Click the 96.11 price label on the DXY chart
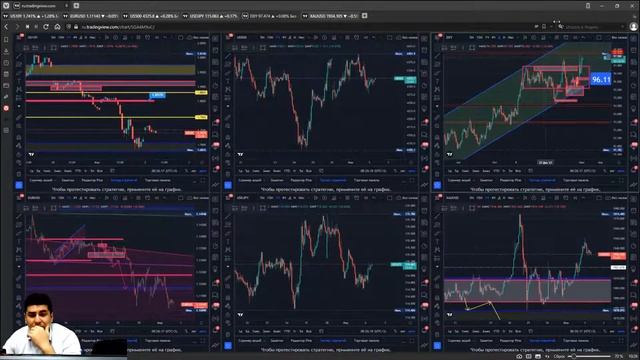This screenshot has height=360, width=640. coord(601,79)
